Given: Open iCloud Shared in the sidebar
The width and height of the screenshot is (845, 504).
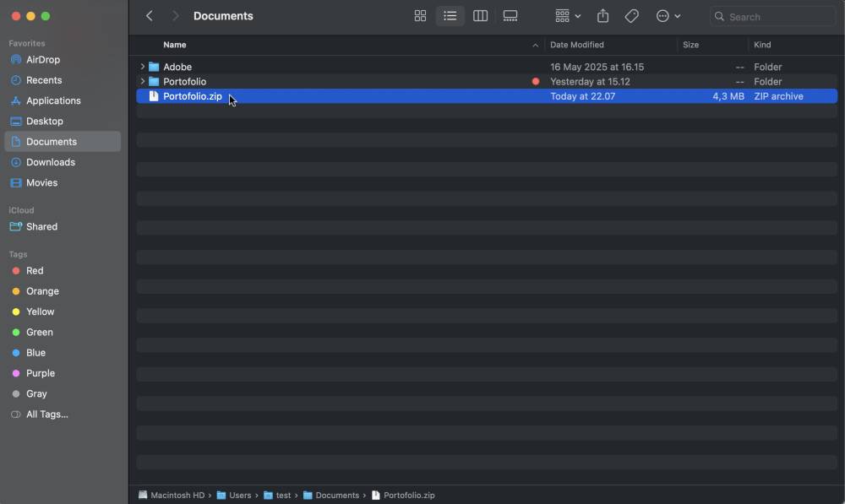Looking at the screenshot, I should (x=63, y=227).
